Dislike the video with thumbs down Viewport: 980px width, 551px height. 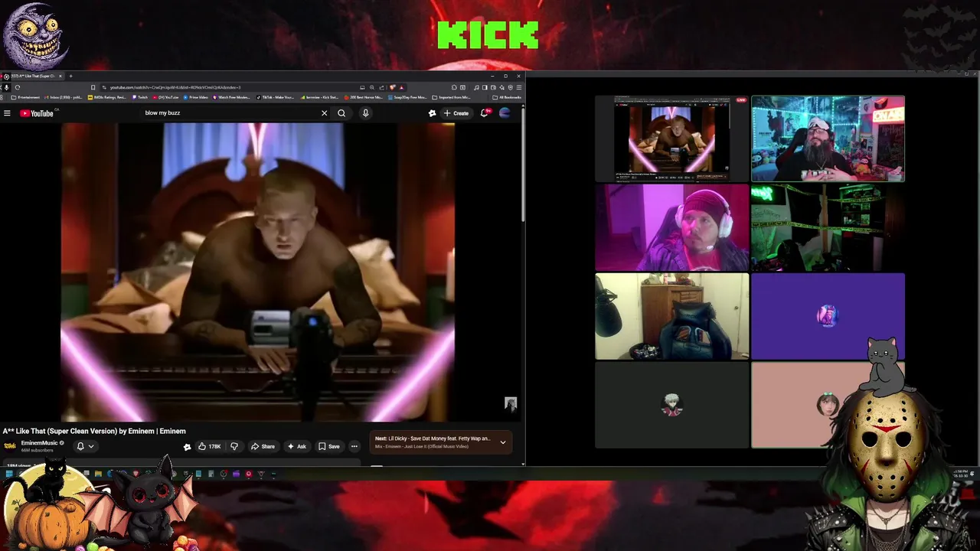click(234, 446)
